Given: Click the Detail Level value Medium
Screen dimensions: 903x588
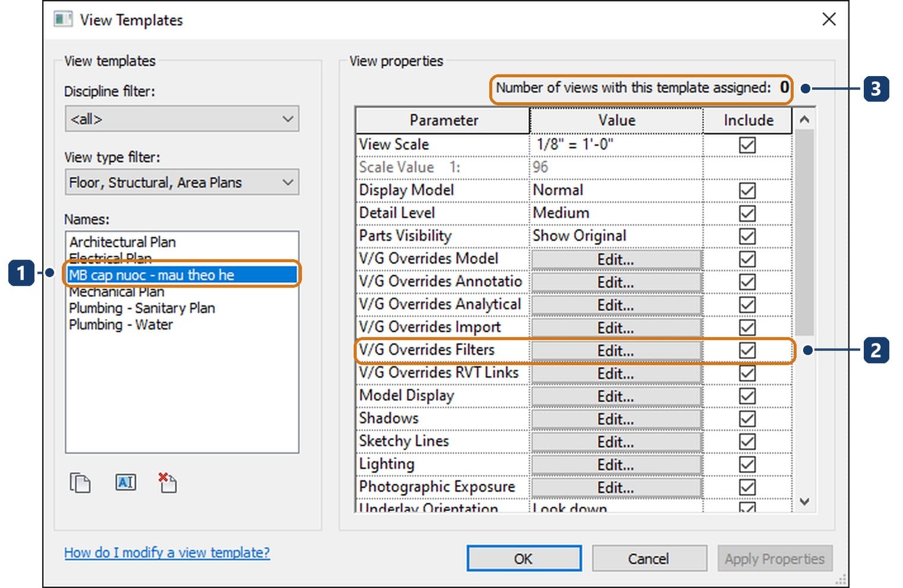Looking at the screenshot, I should pos(616,213).
